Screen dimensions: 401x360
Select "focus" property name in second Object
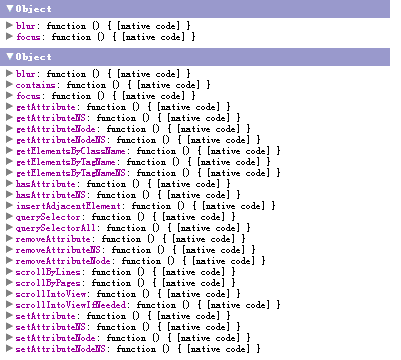[28, 96]
